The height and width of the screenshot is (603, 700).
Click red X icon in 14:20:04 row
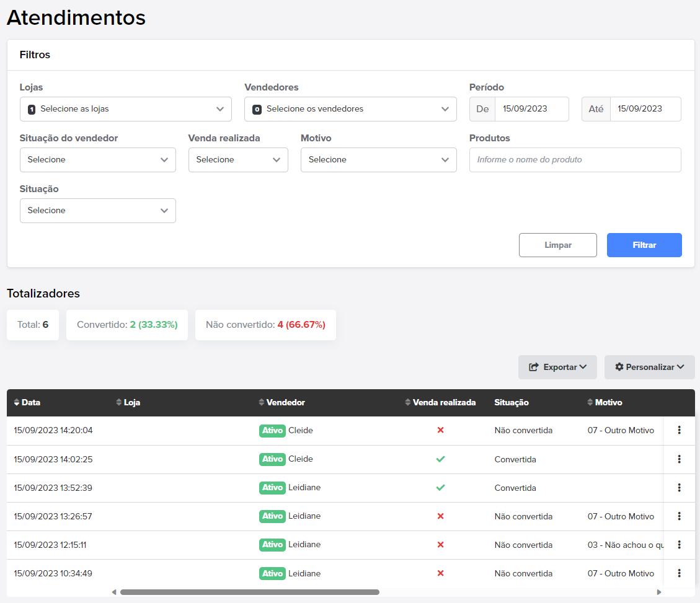pyautogui.click(x=440, y=430)
